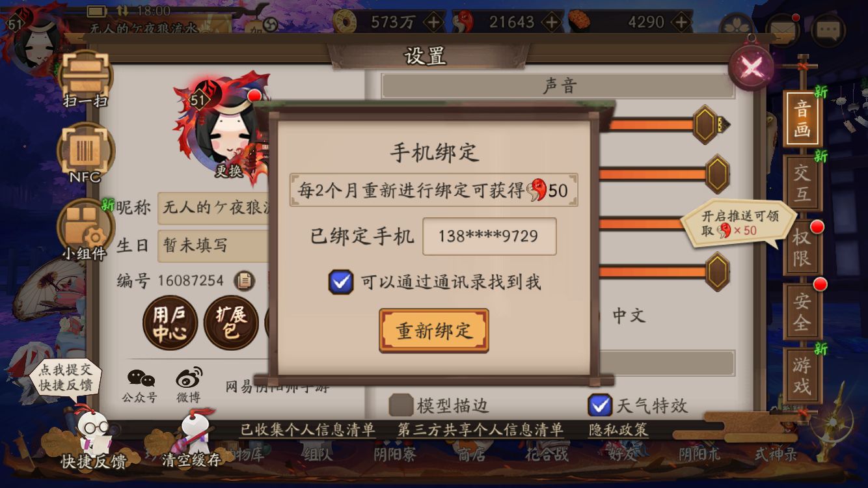Add more jade with plus next to 21643

tap(551, 22)
